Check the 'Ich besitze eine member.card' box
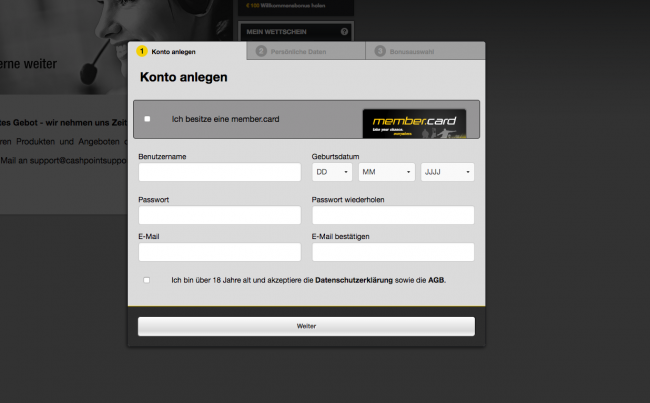Screen dimensions: 650x403 pos(147,119)
